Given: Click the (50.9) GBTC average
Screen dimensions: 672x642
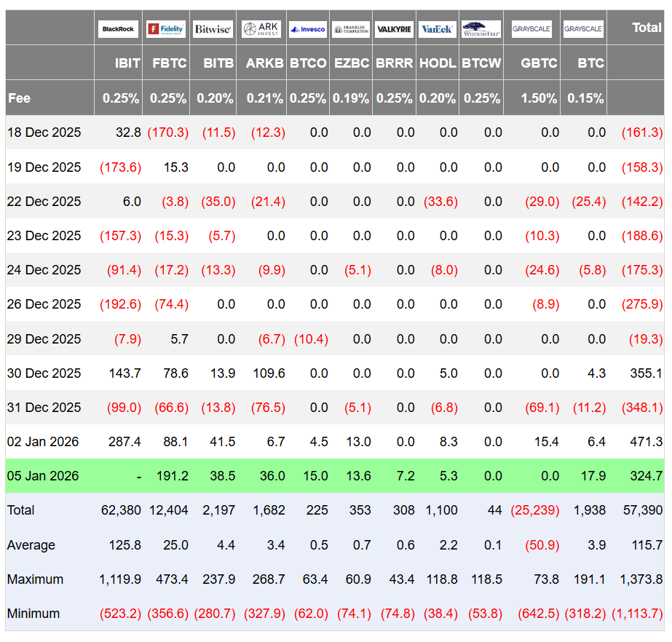Looking at the screenshot, I should pos(542,545).
